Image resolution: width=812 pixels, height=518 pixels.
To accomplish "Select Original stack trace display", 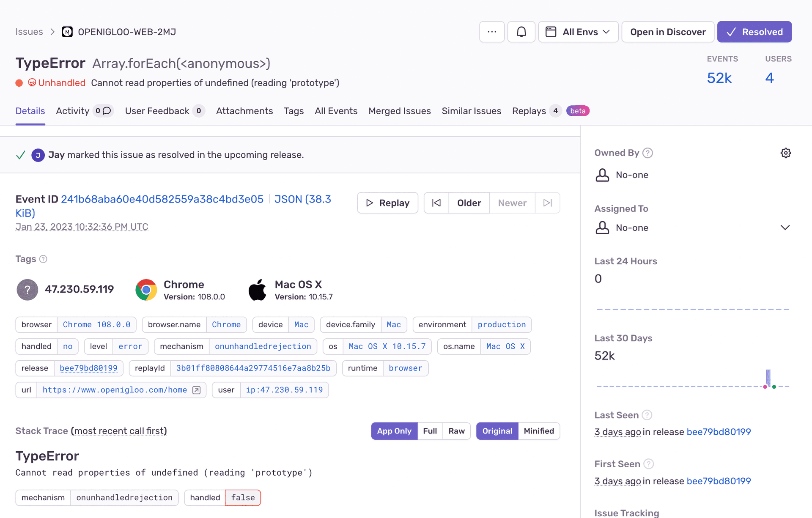I will (497, 431).
